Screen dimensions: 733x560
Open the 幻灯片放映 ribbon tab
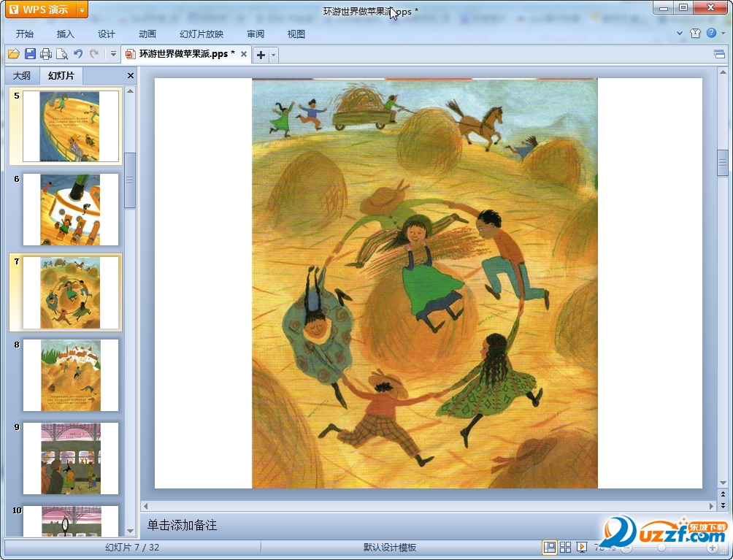202,34
